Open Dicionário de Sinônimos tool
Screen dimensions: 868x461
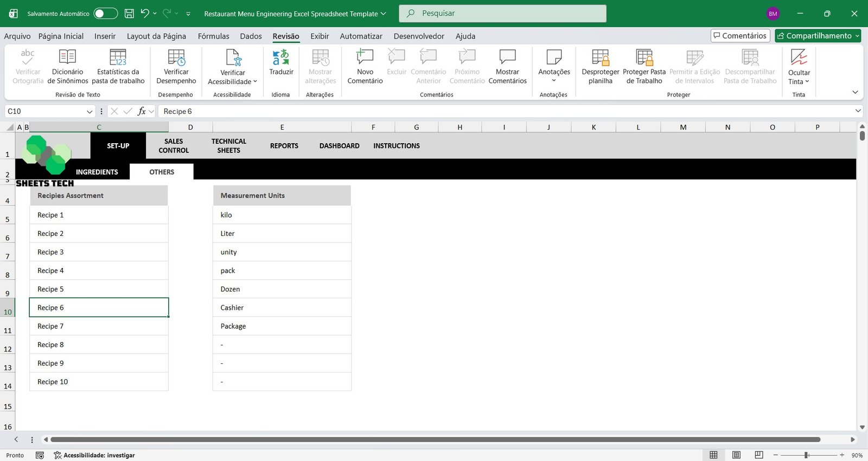tap(67, 57)
